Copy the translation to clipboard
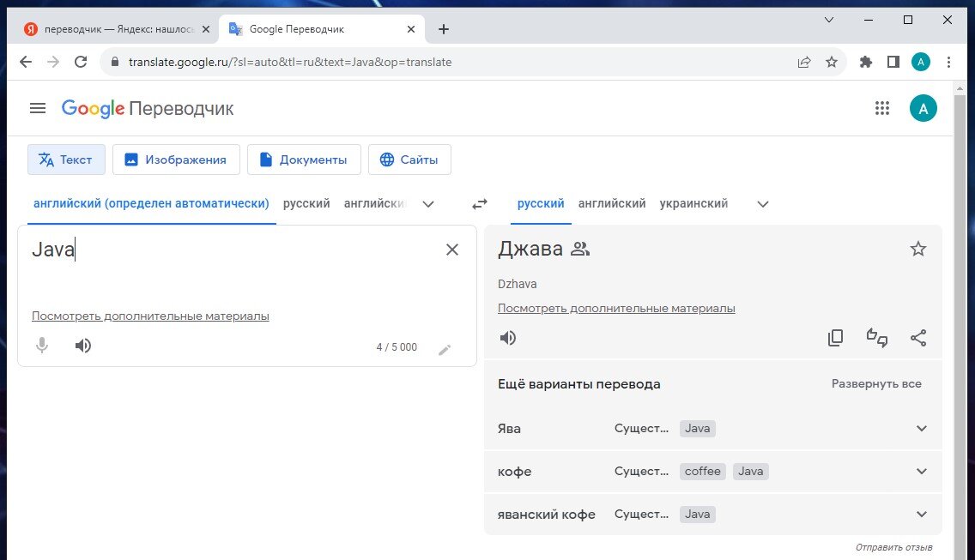Viewport: 975px width, 560px height. (x=835, y=338)
